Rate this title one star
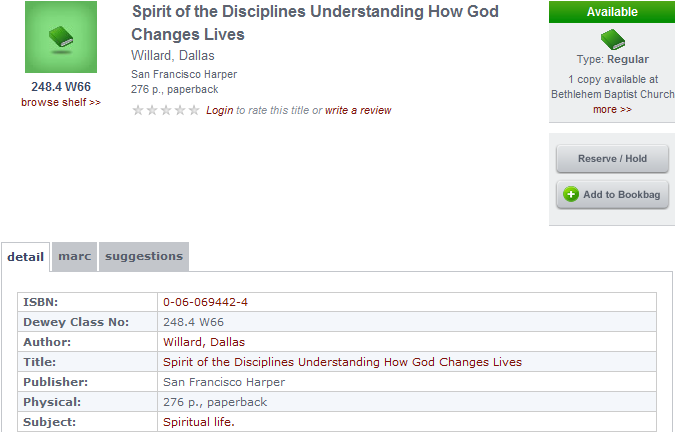675x432 pixels. point(138,110)
